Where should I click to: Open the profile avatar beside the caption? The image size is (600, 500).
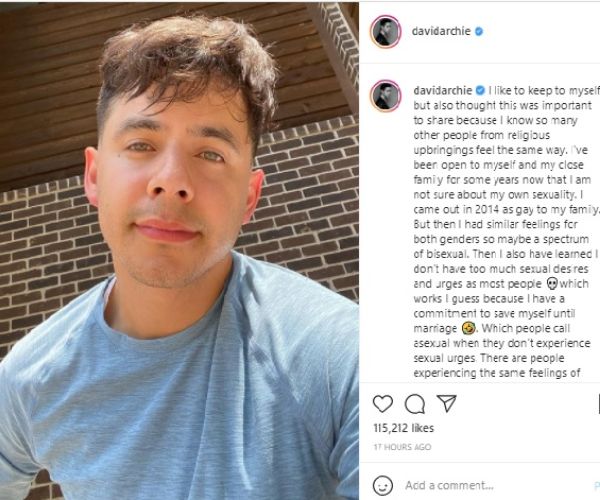[x=386, y=96]
